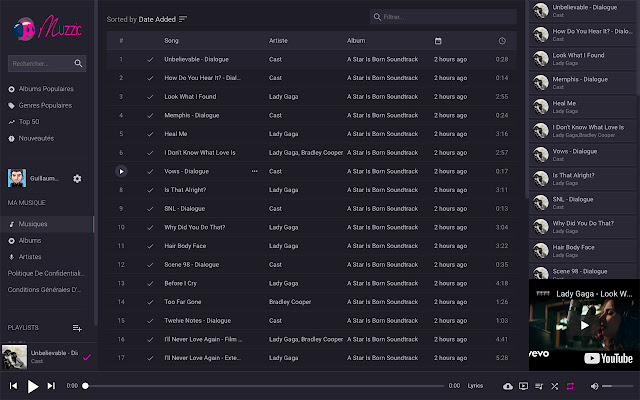Viewport: 640px width, 400px height.
Task: Click the cloud download icon
Action: pos(508,386)
